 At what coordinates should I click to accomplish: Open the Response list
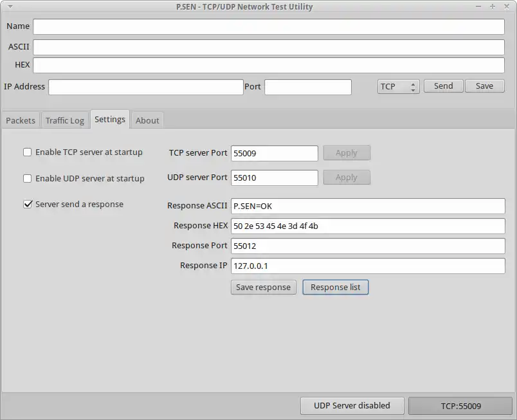point(335,287)
